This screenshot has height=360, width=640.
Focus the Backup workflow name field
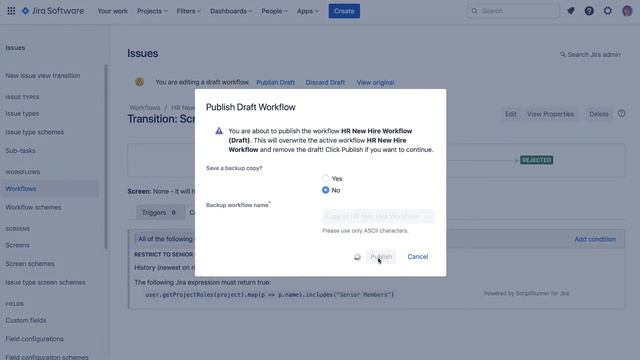click(378, 216)
